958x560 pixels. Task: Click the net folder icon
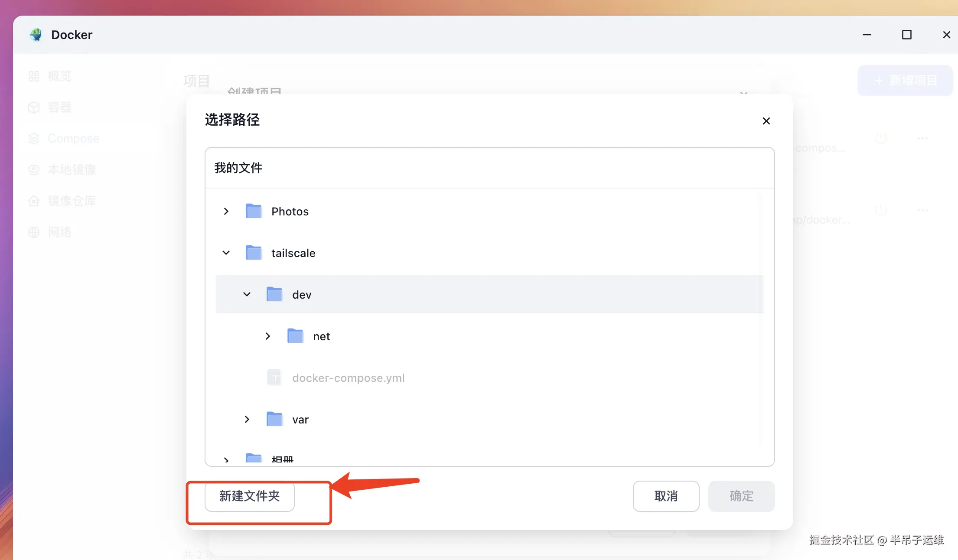point(295,336)
